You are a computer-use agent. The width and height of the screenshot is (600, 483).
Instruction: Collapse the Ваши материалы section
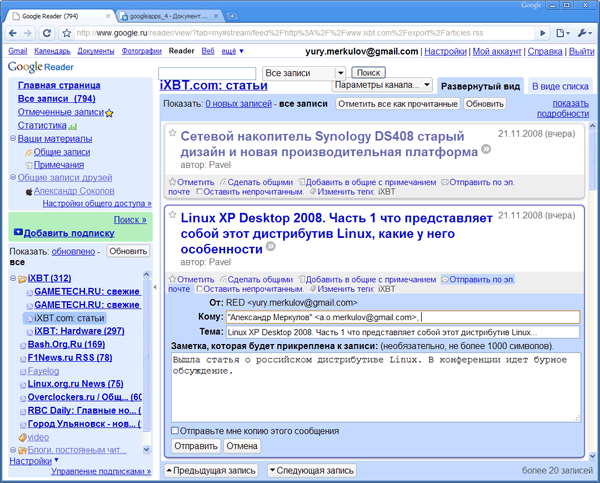click(x=13, y=139)
